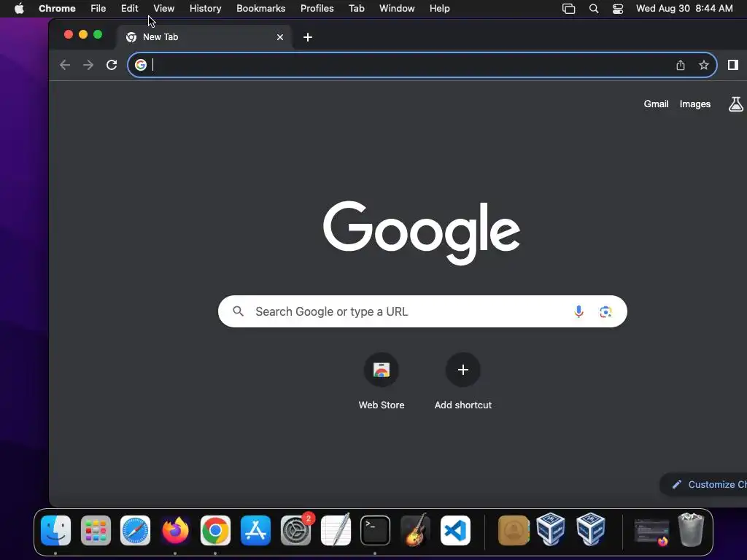Open Spotlight search in menu bar
The width and height of the screenshot is (747, 560).
tap(594, 9)
